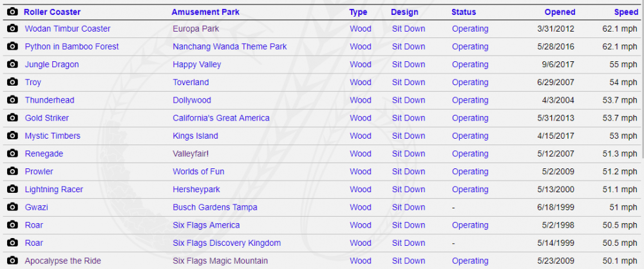Open Python in Bamboo Forest link
The image size is (644, 269).
72,46
